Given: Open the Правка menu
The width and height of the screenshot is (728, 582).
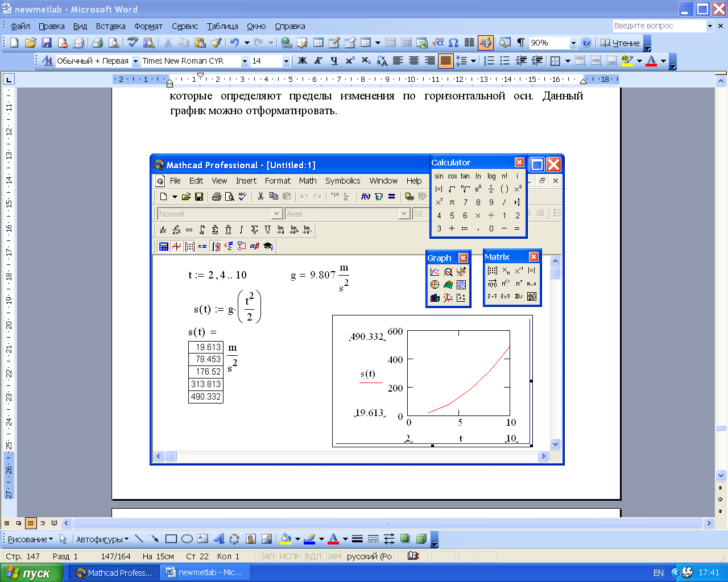Looking at the screenshot, I should 52,26.
